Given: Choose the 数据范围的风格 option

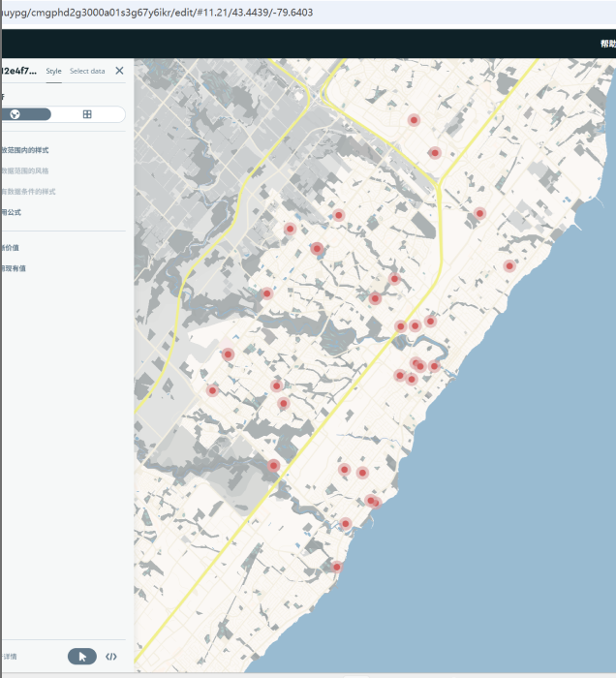Looking at the screenshot, I should (x=24, y=170).
